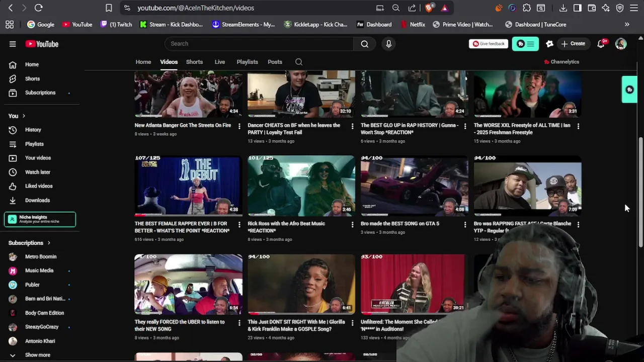Image resolution: width=644 pixels, height=362 pixels.
Task: Show more bookmarks with the double chevron
Action: coord(627,24)
